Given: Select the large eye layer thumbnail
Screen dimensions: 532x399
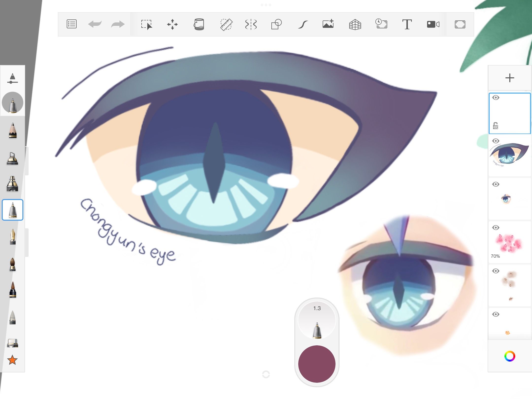Looking at the screenshot, I should pos(510,156).
